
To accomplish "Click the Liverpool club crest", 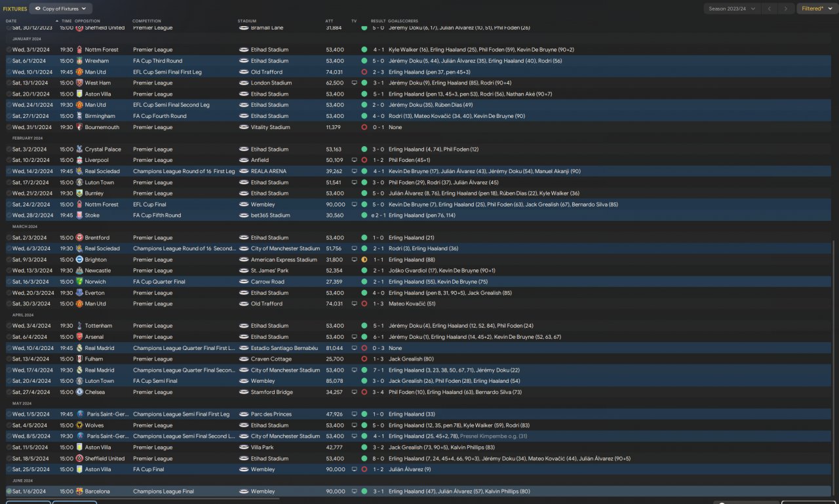I will (79, 160).
